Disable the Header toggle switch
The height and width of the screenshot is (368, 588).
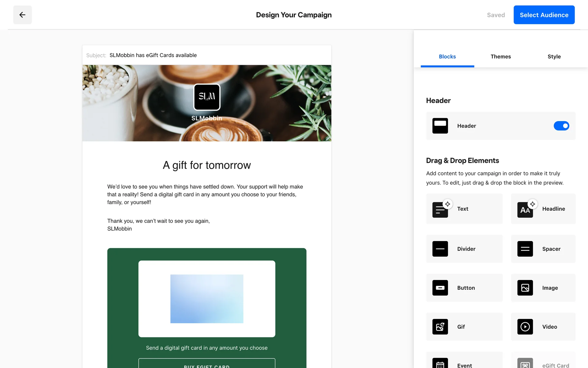pos(561,126)
